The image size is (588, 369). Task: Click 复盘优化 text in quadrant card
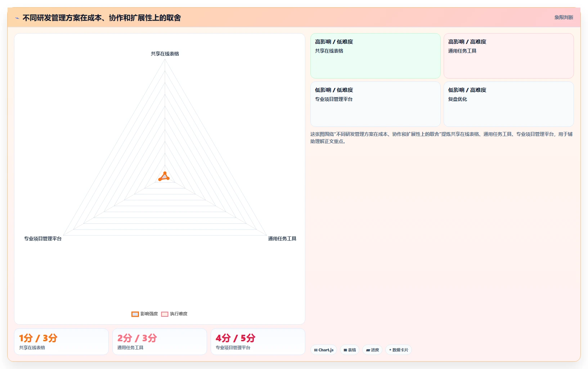(x=458, y=99)
